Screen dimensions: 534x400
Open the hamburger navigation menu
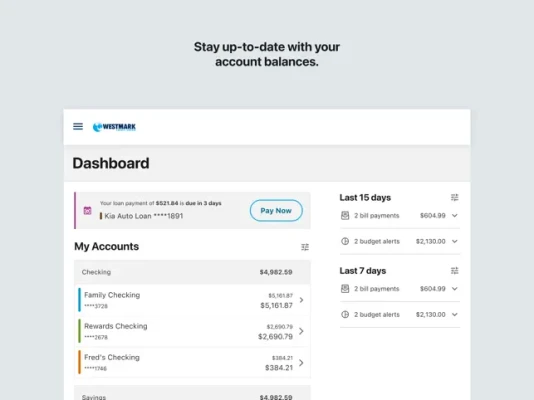point(78,127)
